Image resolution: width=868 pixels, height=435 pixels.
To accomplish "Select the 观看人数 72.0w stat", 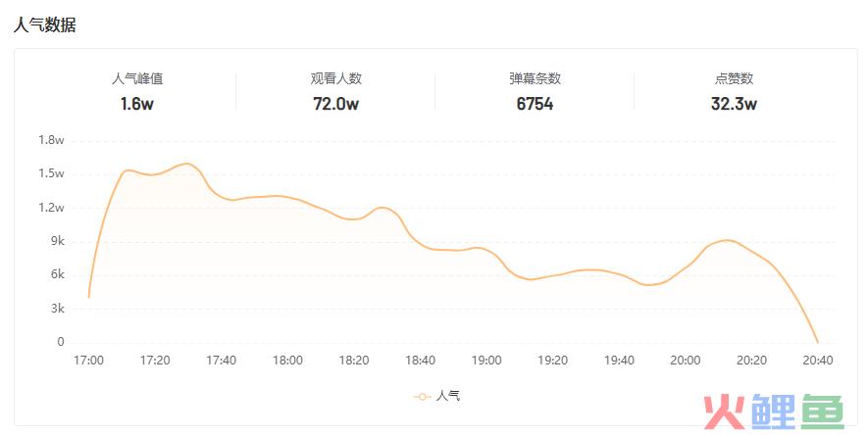I will click(336, 92).
